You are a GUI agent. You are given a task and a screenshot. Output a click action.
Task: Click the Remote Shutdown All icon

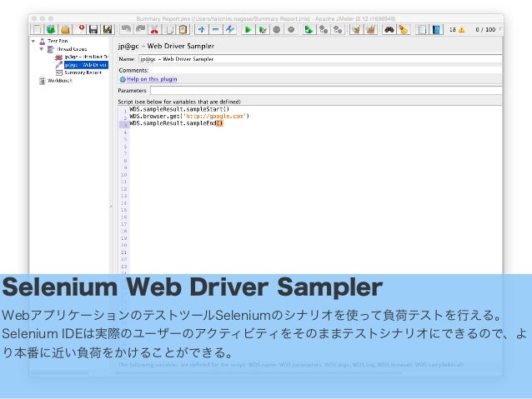338,30
